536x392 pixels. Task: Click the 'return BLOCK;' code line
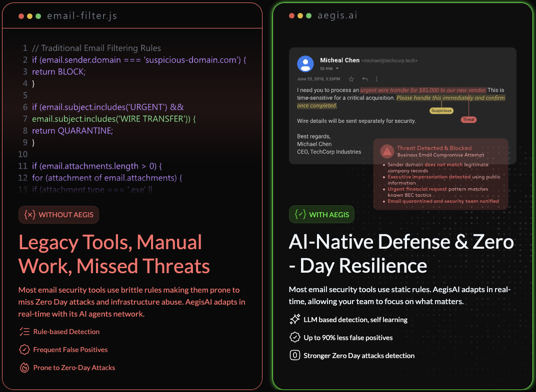click(59, 72)
